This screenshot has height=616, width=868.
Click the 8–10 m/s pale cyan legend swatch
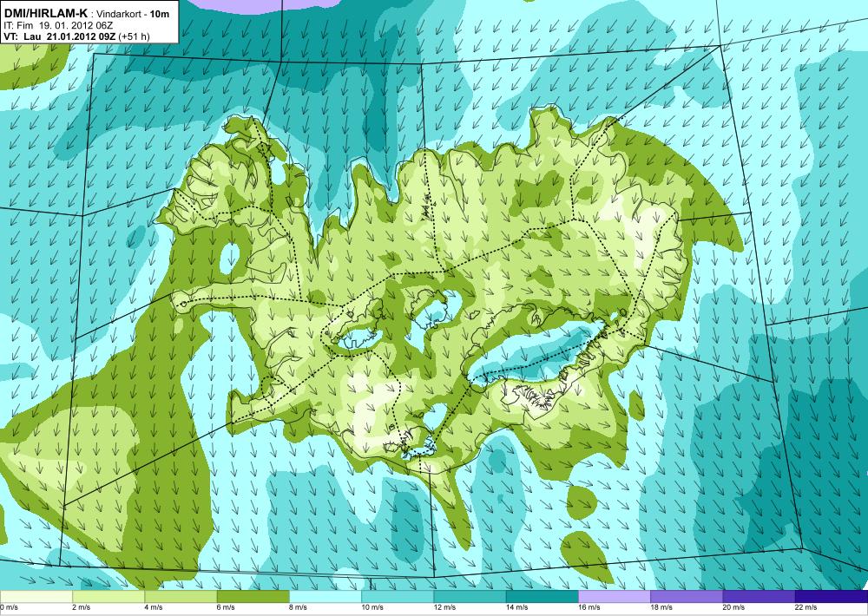325,597
